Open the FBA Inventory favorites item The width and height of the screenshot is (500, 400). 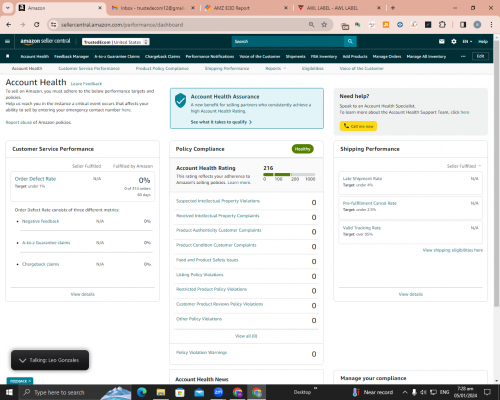pyautogui.click(x=324, y=56)
